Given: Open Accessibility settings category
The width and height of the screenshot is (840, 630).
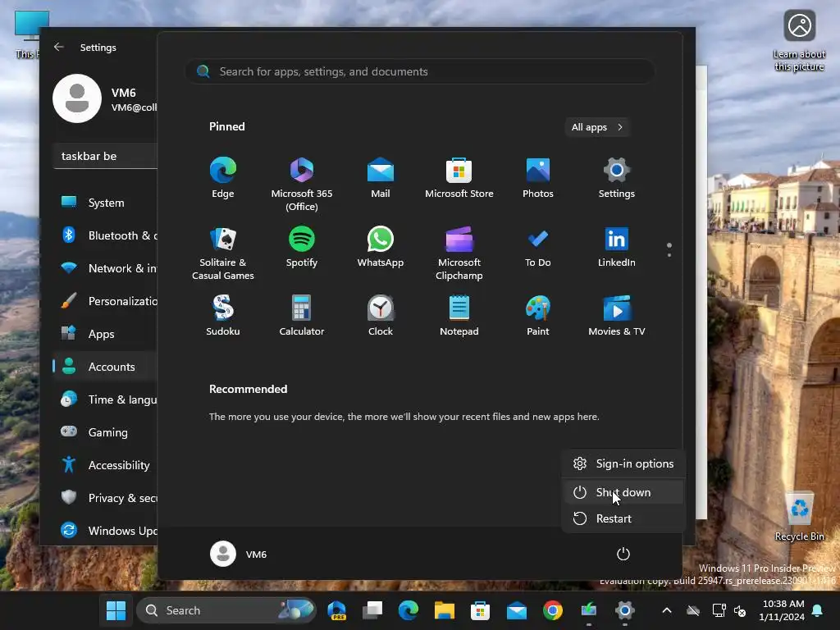Looking at the screenshot, I should pyautogui.click(x=106, y=465).
